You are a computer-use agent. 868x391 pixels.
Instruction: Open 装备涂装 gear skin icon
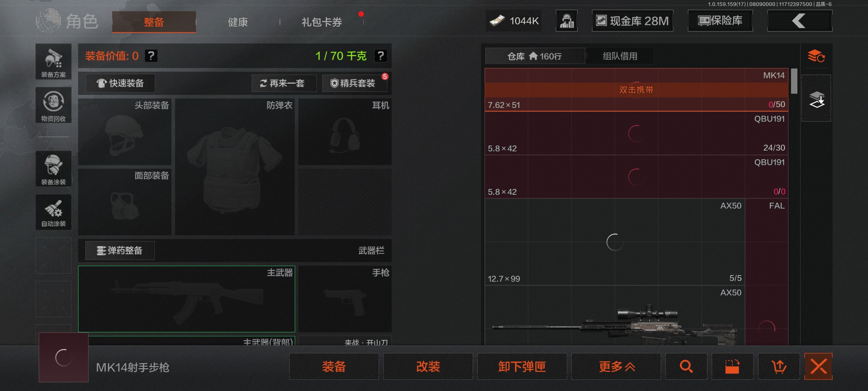pos(53,169)
